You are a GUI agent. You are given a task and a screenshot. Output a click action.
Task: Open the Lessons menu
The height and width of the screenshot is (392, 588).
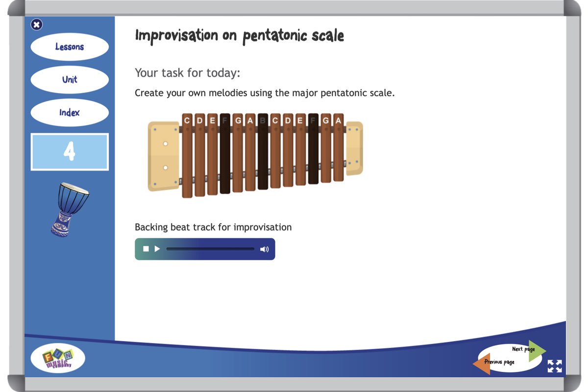70,47
